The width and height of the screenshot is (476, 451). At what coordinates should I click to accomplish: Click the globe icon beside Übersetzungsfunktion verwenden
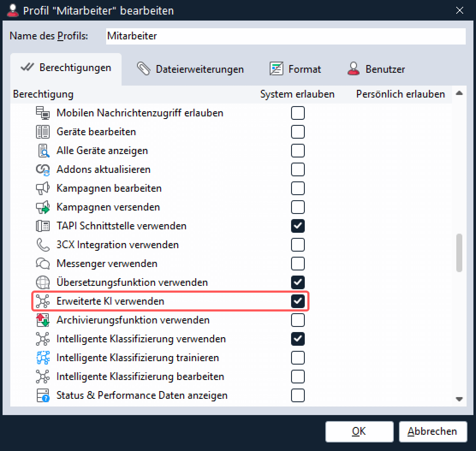click(x=43, y=282)
